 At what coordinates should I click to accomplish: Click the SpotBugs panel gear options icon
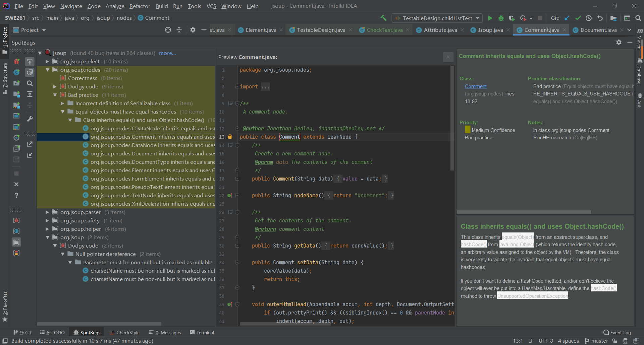[x=619, y=42]
